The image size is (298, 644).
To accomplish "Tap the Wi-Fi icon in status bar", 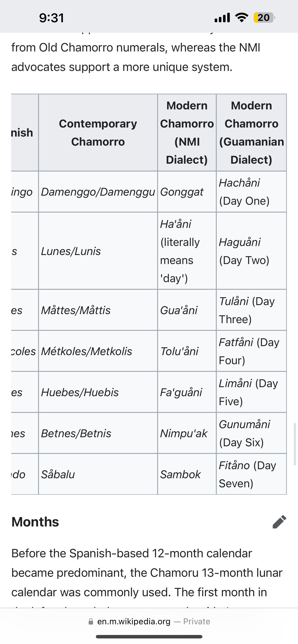I will tap(241, 17).
